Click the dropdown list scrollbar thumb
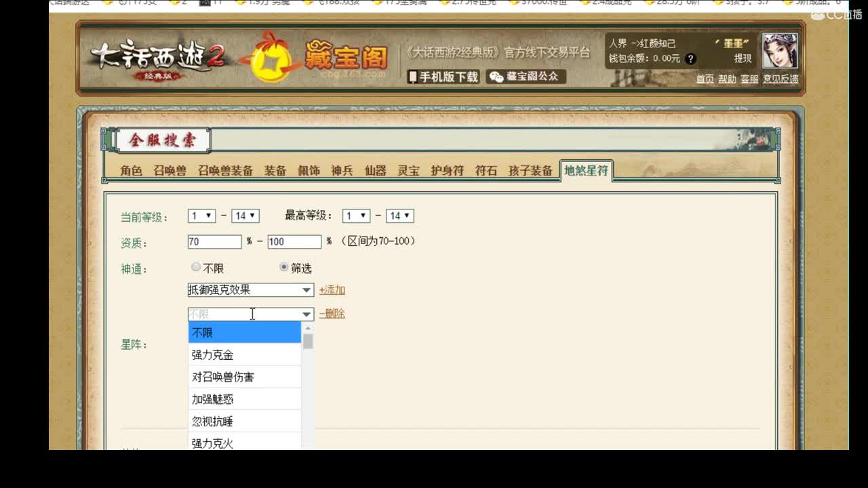Viewport: 868px width, 488px height. [x=308, y=342]
